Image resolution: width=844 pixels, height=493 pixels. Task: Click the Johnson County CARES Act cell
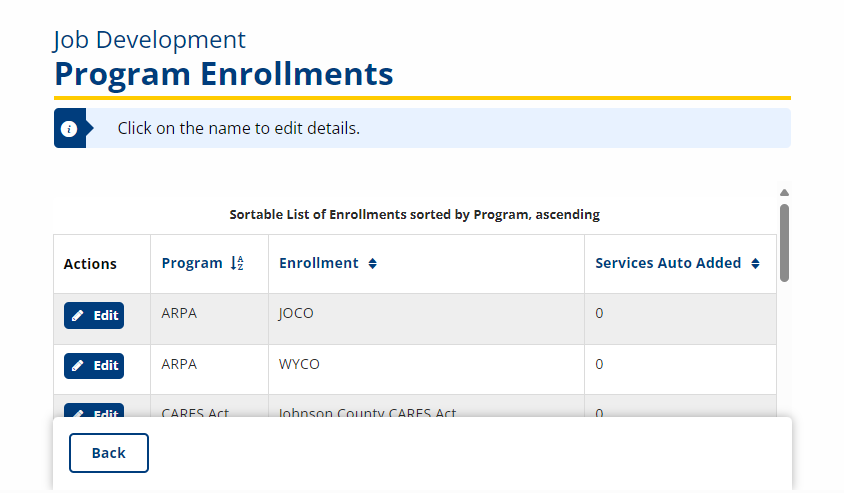(x=367, y=412)
